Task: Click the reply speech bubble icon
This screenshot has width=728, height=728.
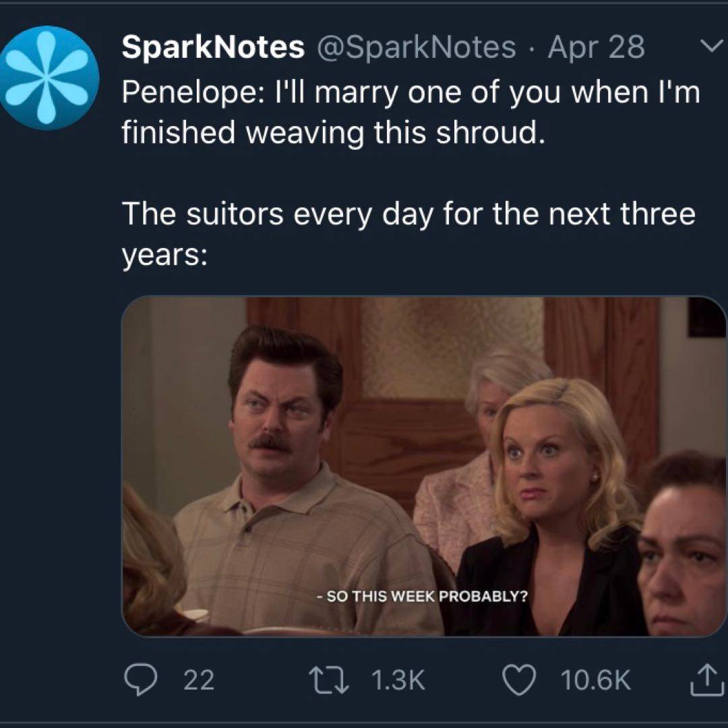Action: [x=141, y=680]
